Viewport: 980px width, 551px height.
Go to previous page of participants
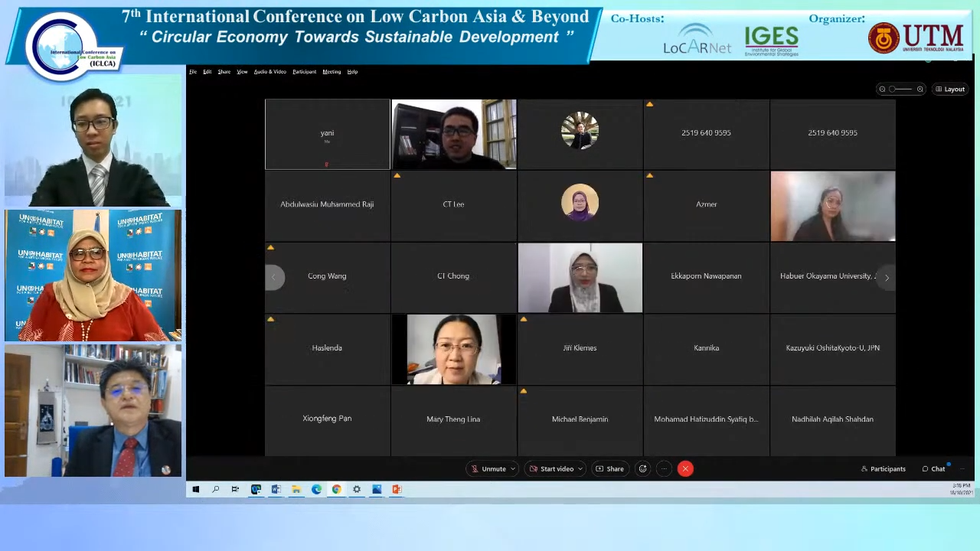click(274, 278)
